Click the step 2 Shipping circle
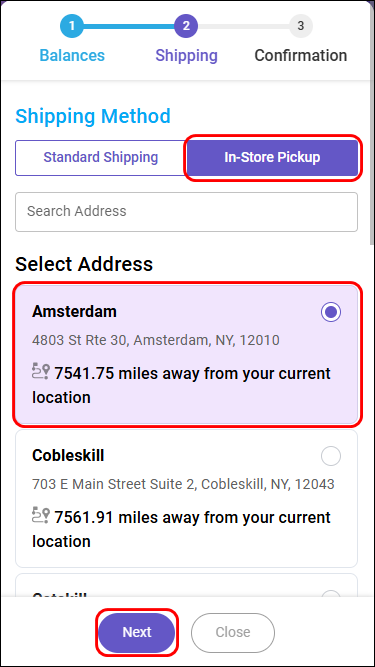The width and height of the screenshot is (375, 667). 186,26
